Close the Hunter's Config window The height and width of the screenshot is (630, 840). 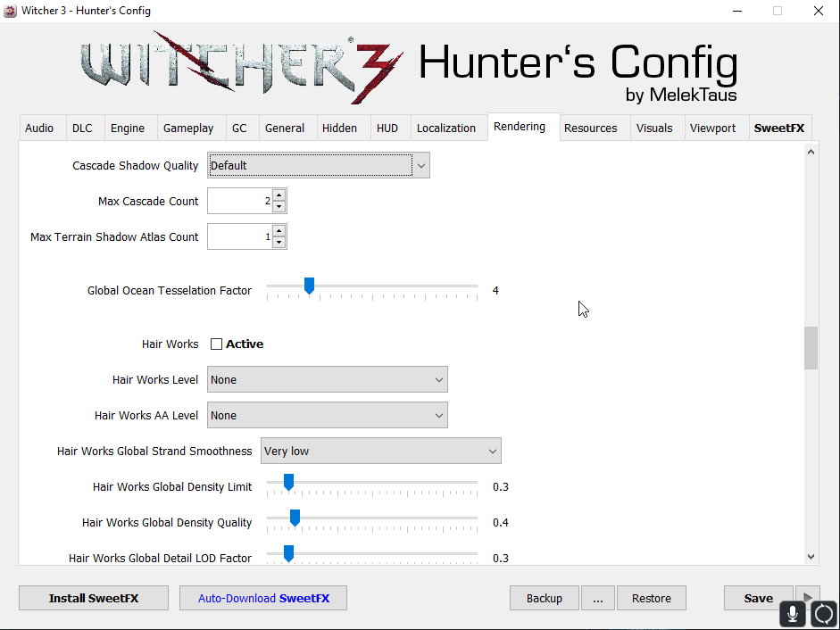pos(819,11)
